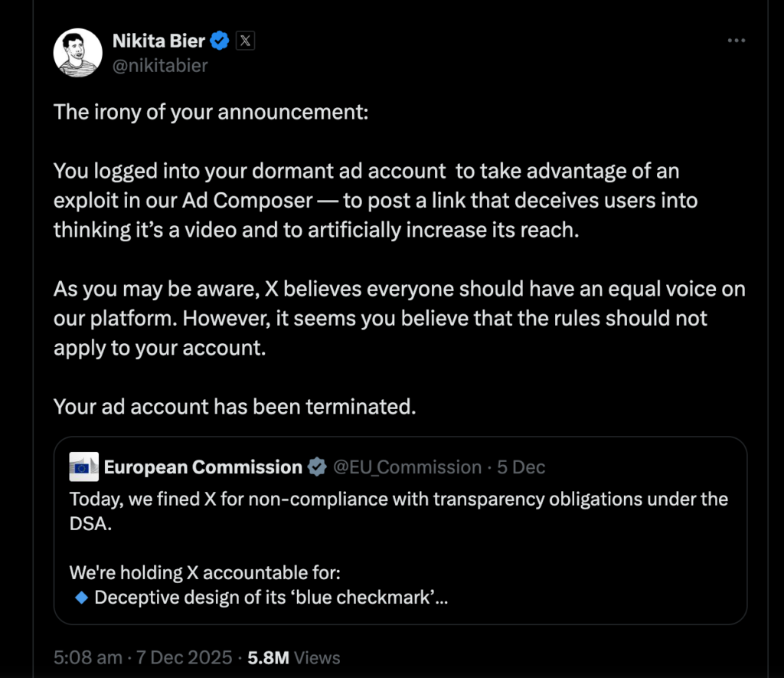
Task: Open the Nikita Bier display name link
Action: pyautogui.click(x=158, y=41)
